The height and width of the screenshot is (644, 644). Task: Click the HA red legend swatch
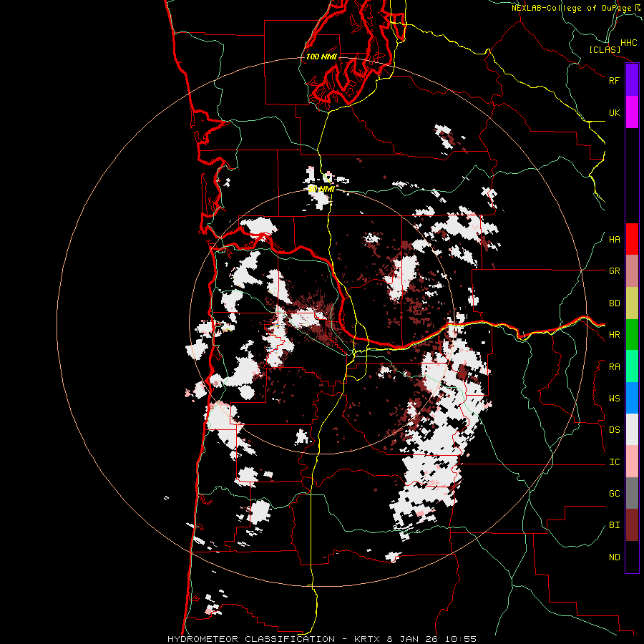632,239
